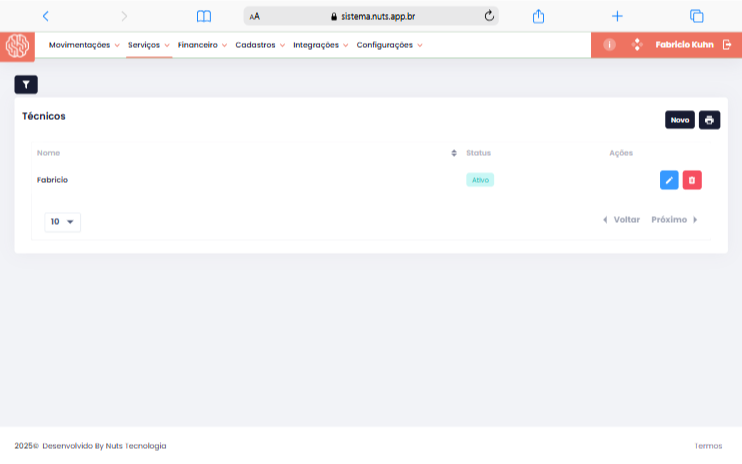Open the Configurações menu
Screen dimensions: 742x464
coord(389,45)
